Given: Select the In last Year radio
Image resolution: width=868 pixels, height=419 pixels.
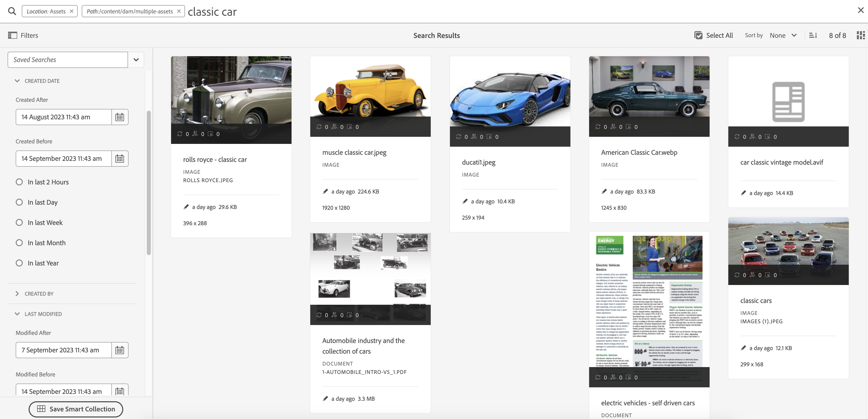Looking at the screenshot, I should [19, 263].
